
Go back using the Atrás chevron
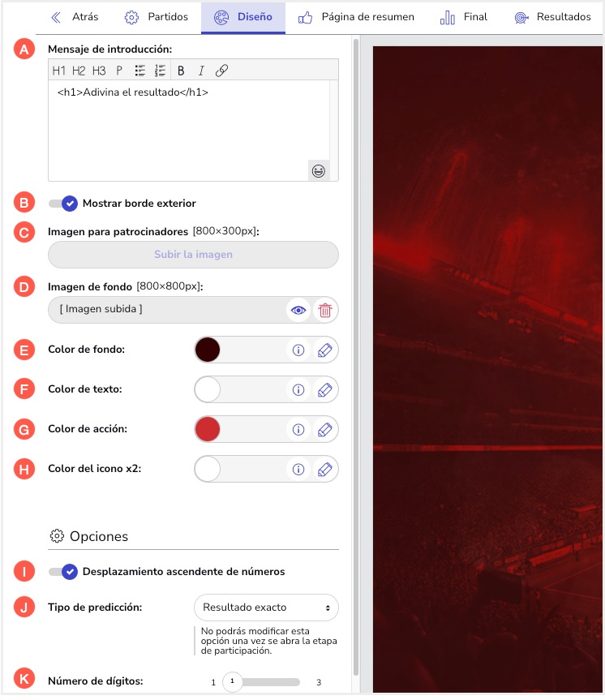coord(56,17)
